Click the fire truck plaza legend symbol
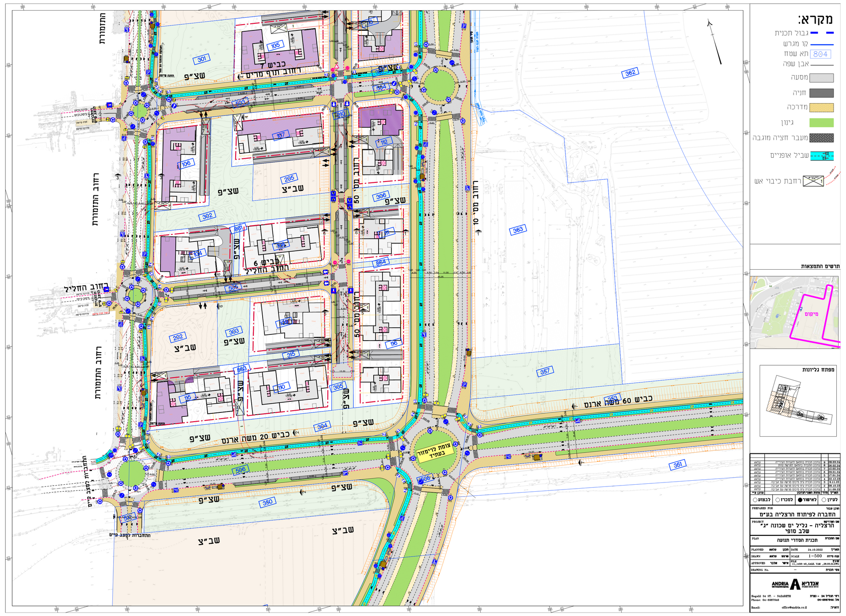This screenshot has width=846, height=616. point(813,181)
